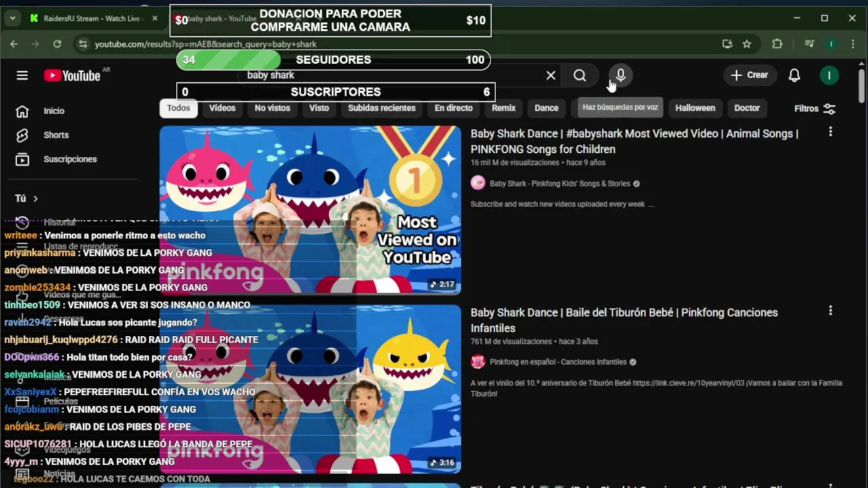Viewport: 868px width, 488px height.
Task: Open the account avatar menu
Action: (829, 75)
